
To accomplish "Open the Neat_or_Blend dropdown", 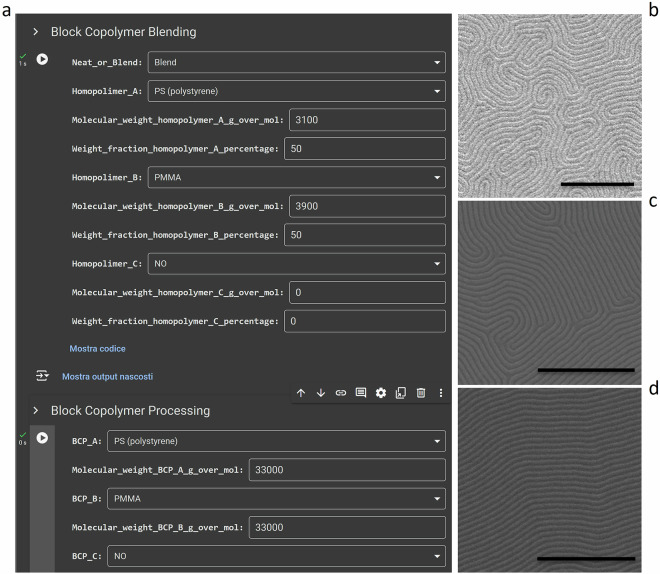I will tap(296, 63).
